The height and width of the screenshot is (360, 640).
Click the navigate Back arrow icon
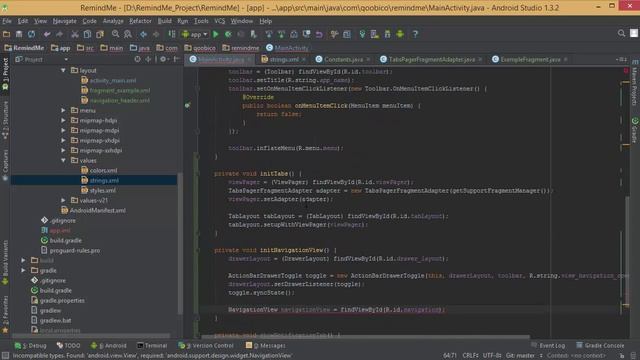click(x=144, y=34)
